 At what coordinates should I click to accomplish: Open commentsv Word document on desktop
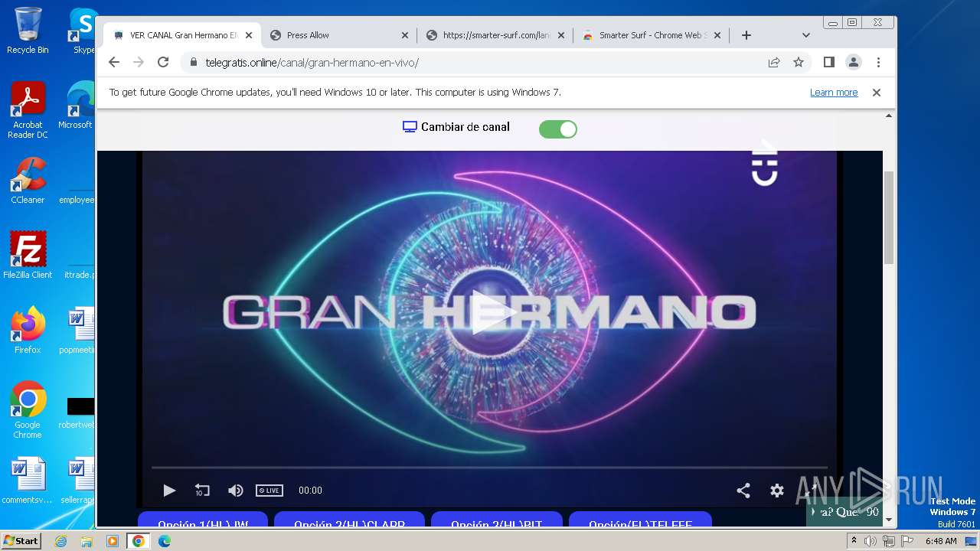[x=28, y=481]
